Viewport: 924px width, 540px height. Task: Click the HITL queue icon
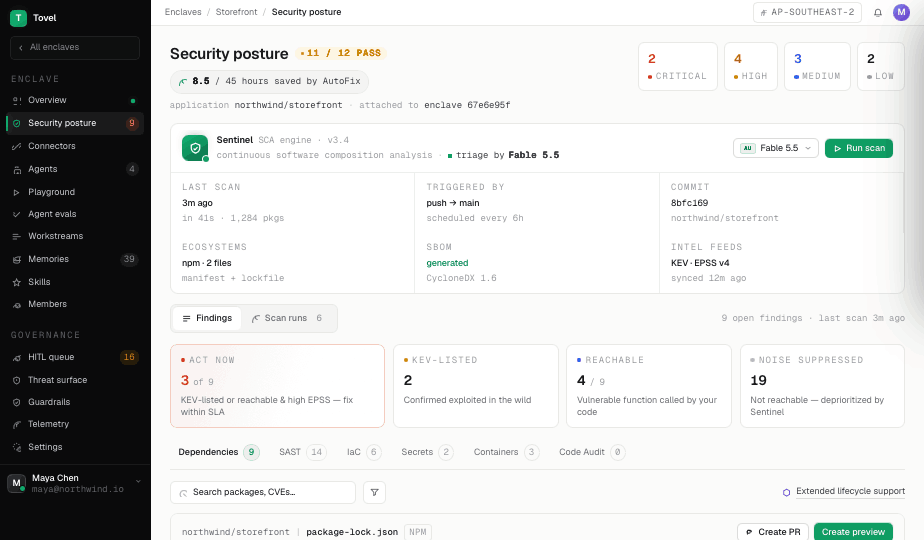(16, 358)
